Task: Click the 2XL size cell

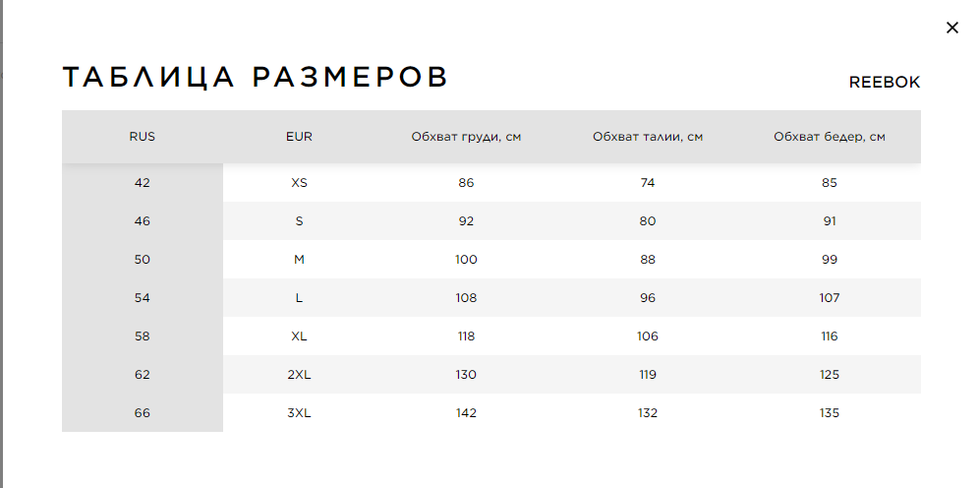Action: tap(299, 375)
